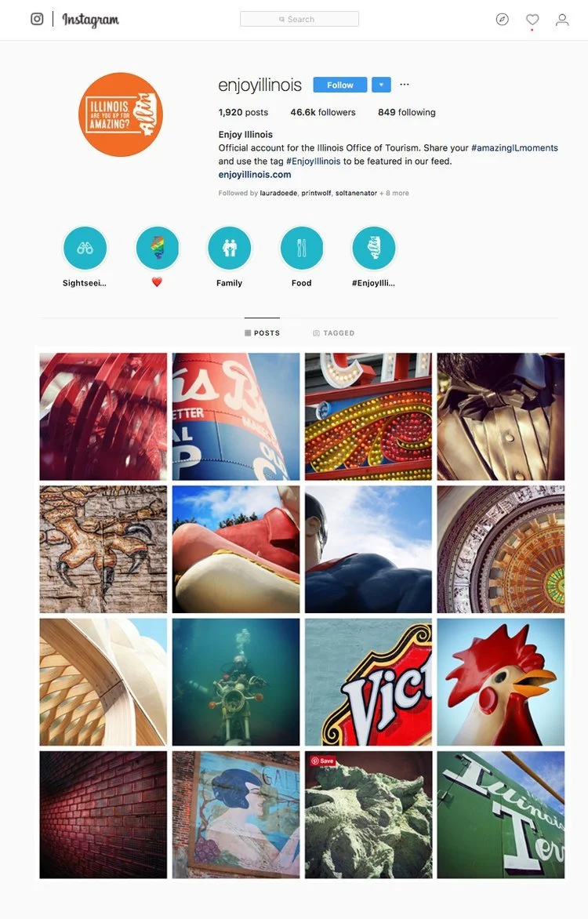Click the Pinterest Save button on photo
This screenshot has height=919, width=588.
322,761
